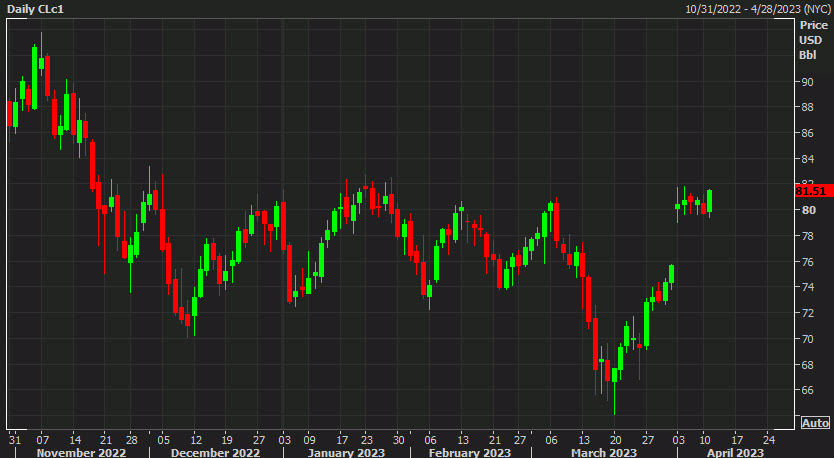The width and height of the screenshot is (834, 458).
Task: Click the red 81.51 last price tag
Action: 814,191
